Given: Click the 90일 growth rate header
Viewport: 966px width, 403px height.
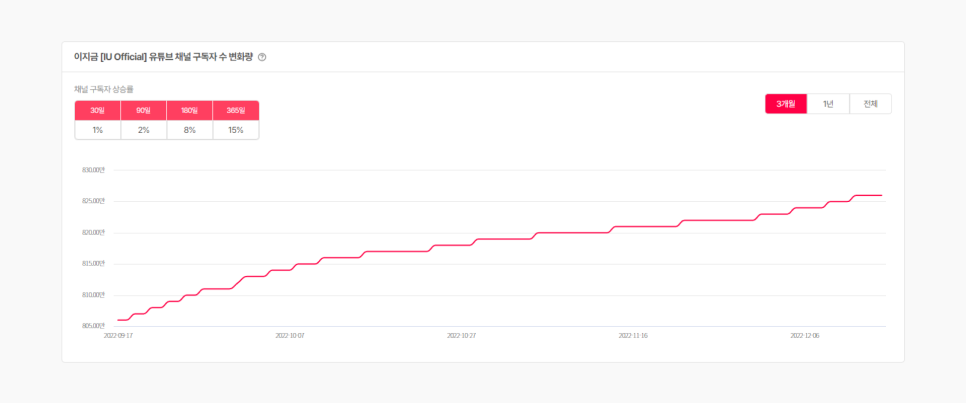Looking at the screenshot, I should (144, 111).
